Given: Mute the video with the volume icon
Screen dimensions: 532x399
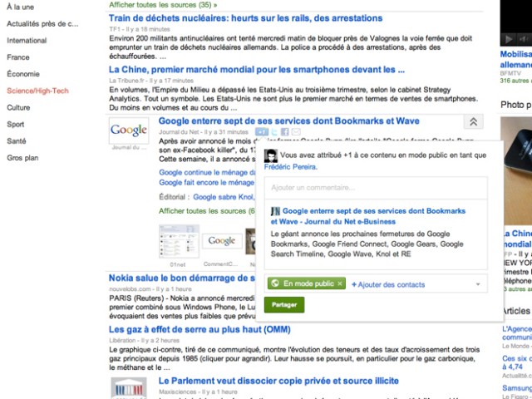Looking at the screenshot, I should (x=523, y=39).
